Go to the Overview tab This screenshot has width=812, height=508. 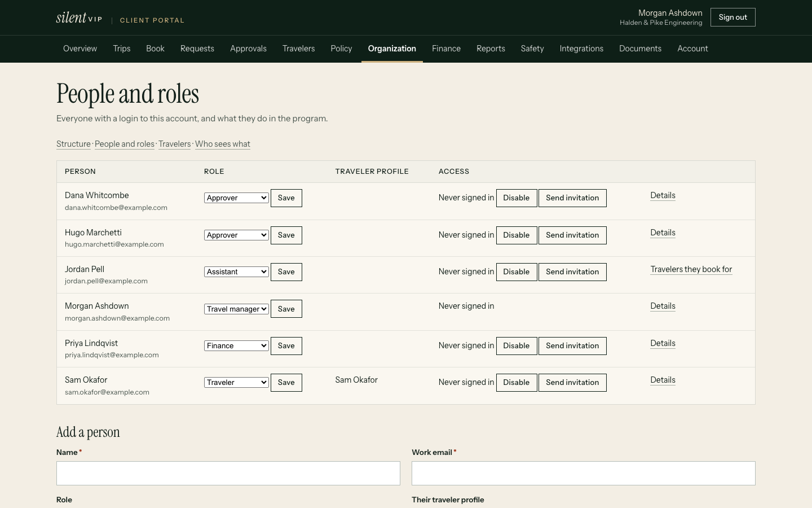[x=80, y=49]
